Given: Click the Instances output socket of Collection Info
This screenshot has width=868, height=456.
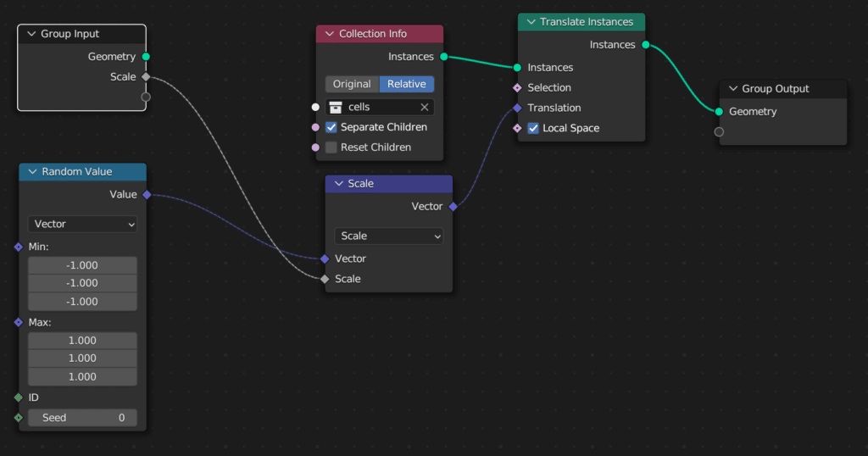Looking at the screenshot, I should (443, 57).
